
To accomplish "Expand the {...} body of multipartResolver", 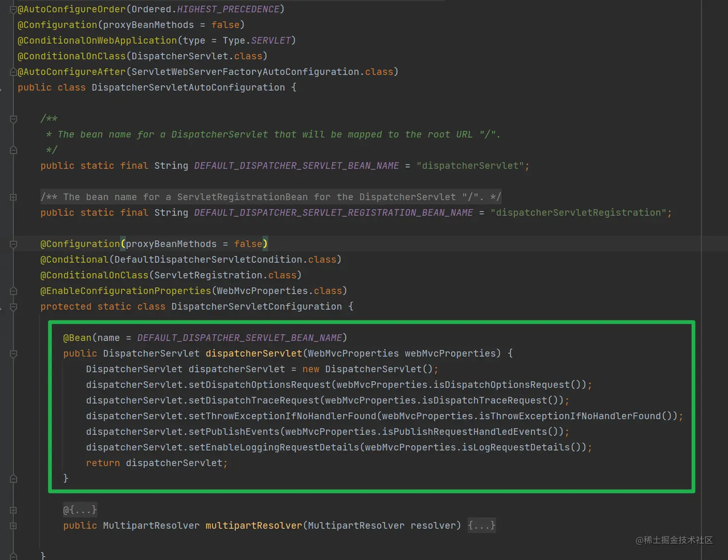I will 481,525.
